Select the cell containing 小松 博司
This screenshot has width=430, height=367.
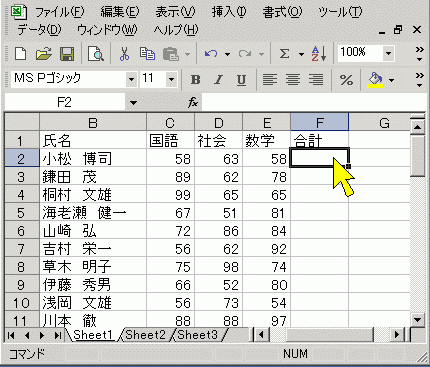click(93, 158)
